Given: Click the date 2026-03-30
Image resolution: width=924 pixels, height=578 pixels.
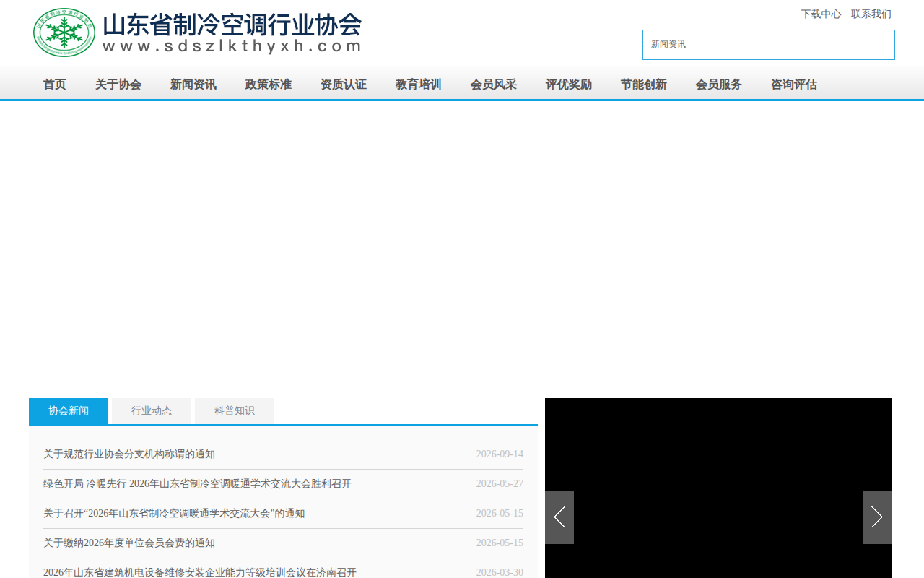Looking at the screenshot, I should tap(500, 572).
